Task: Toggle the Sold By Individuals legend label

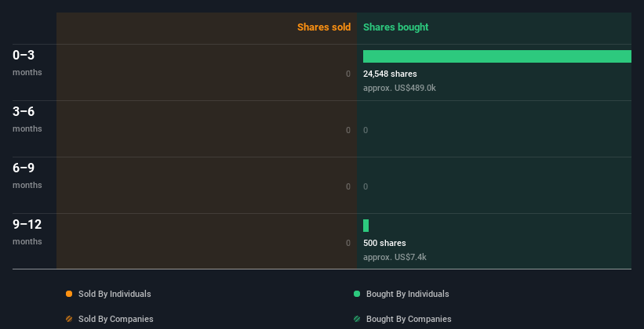Action: 115,294
